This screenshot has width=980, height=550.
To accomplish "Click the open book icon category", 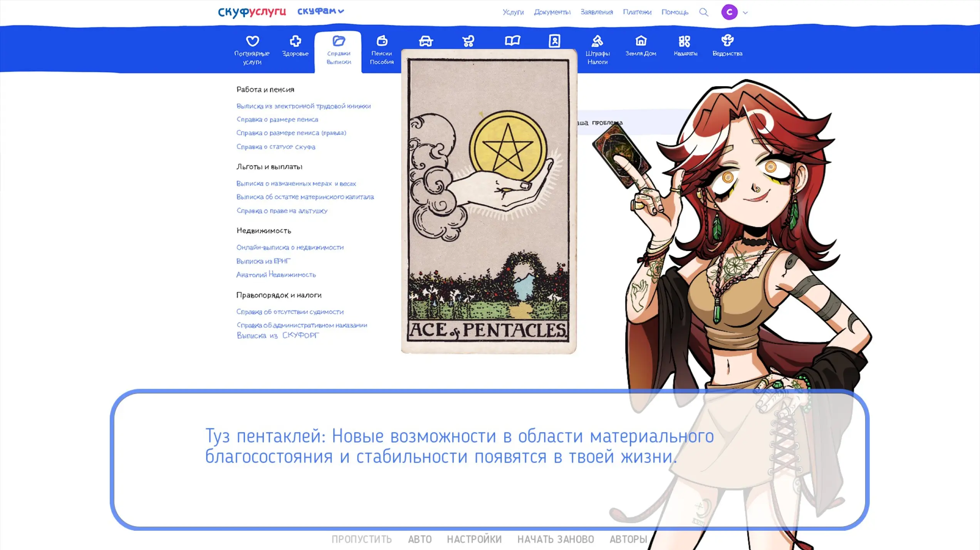I will pos(512,41).
